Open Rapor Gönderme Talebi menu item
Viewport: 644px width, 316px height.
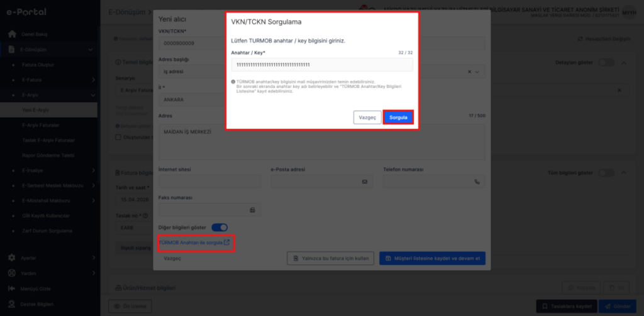click(x=48, y=156)
